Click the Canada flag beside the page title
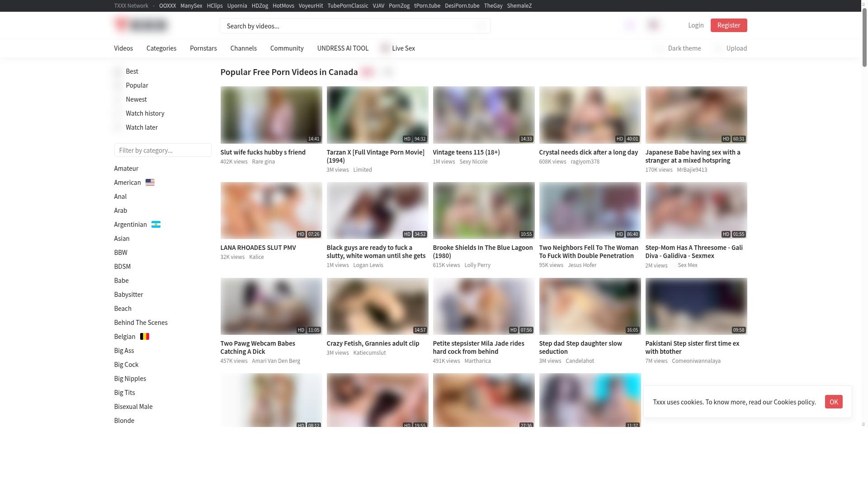The width and height of the screenshot is (868, 488). click(368, 72)
